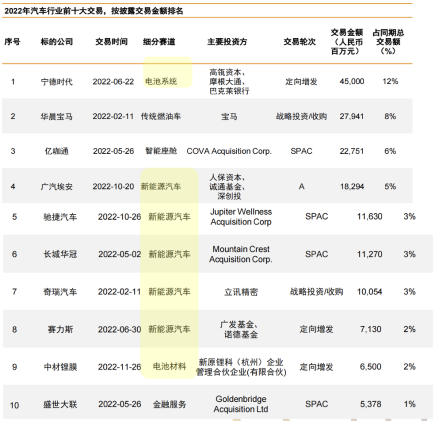The height and width of the screenshot is (421, 435).
Task: Select COVA Acquisition Corp. investor cell
Action: pyautogui.click(x=229, y=151)
